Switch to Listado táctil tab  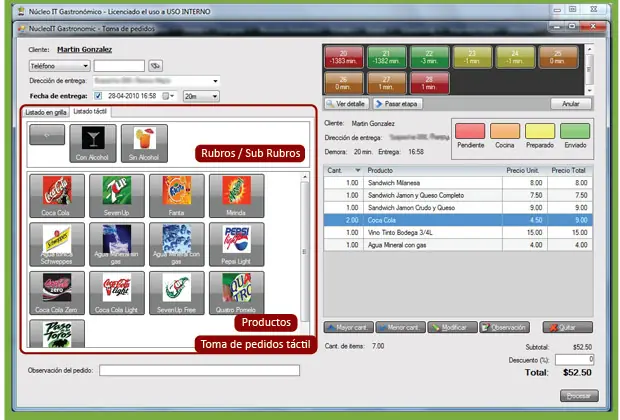click(90, 112)
